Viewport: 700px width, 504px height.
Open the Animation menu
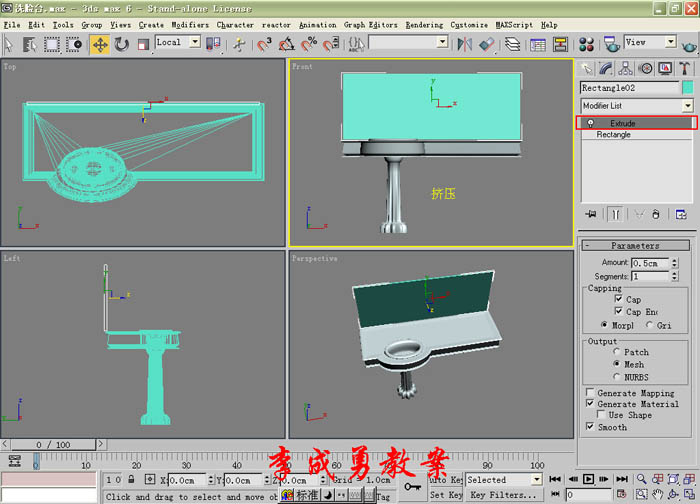click(x=317, y=25)
